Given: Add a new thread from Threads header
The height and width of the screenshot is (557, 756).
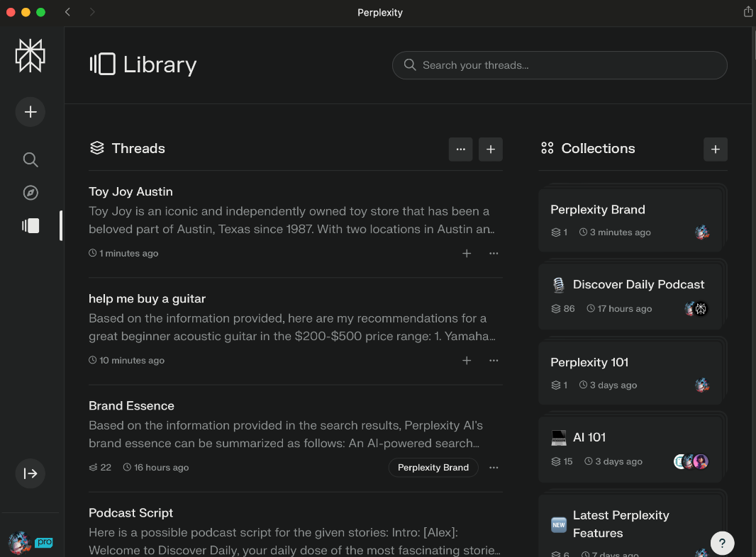Looking at the screenshot, I should [491, 150].
